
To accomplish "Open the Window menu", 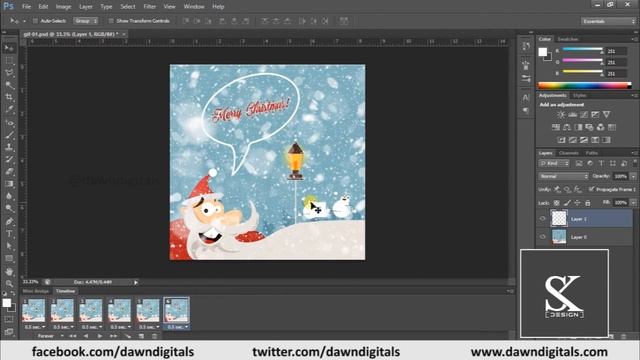I will [x=194, y=7].
